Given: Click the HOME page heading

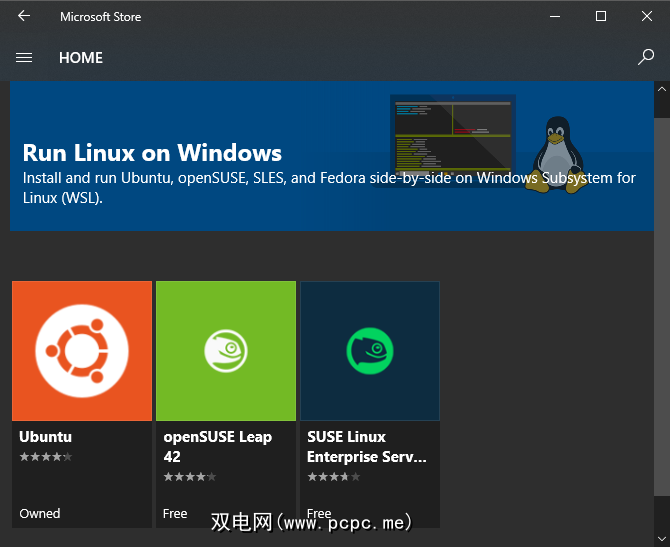Looking at the screenshot, I should 81,58.
